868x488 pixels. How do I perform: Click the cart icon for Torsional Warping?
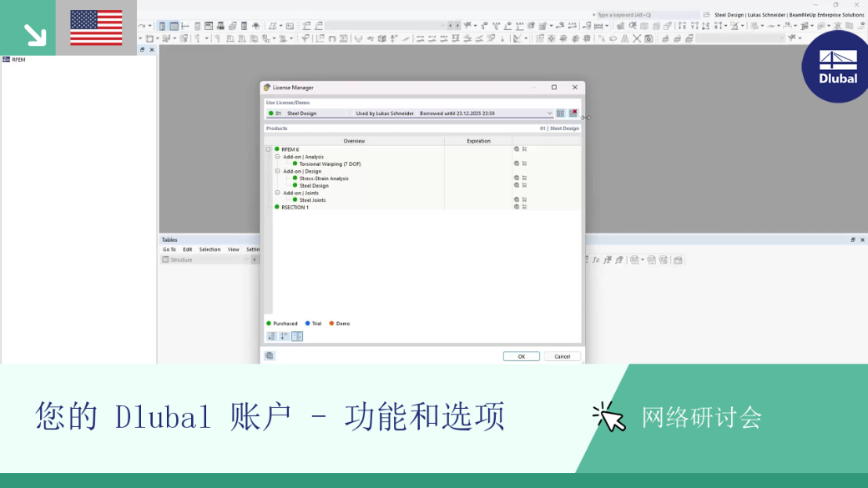pos(524,164)
